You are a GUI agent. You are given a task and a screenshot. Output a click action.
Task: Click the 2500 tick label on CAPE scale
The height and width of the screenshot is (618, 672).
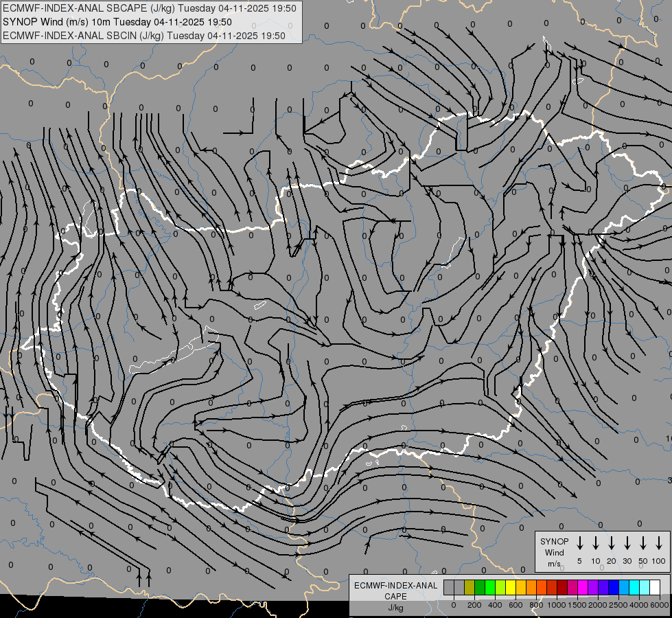[x=618, y=605]
